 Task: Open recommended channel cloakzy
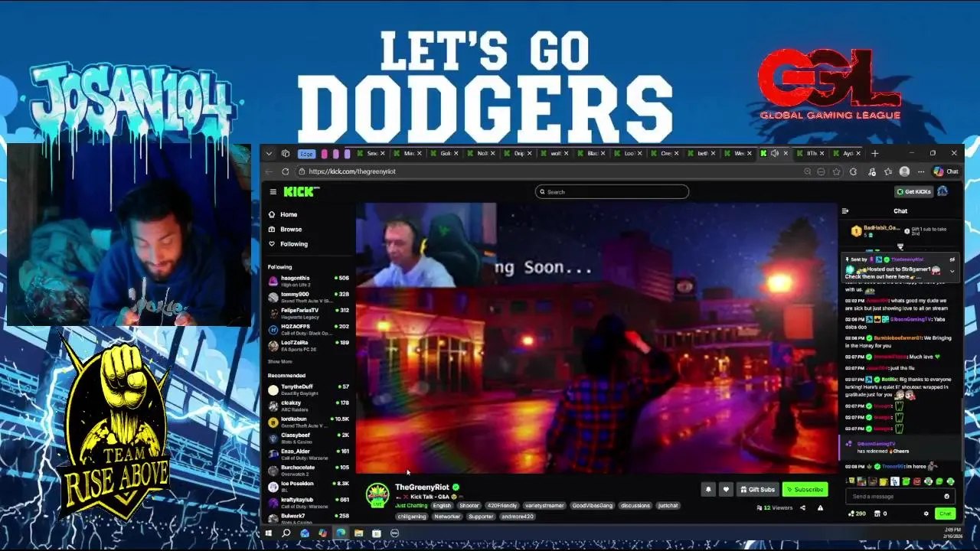click(x=308, y=406)
